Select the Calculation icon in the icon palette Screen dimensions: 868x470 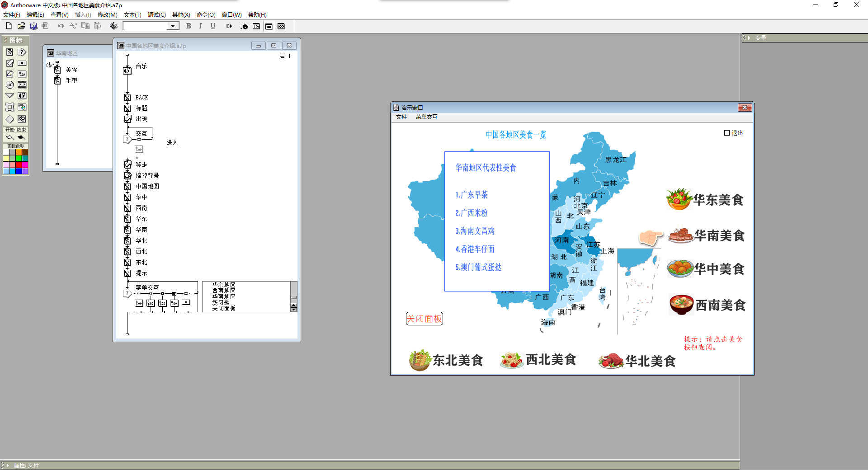22,63
